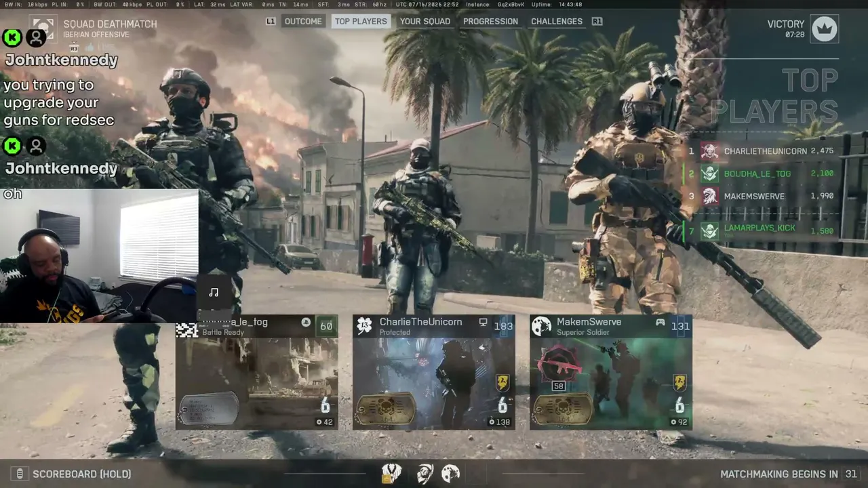Click the 'MATCHMAKING BEGINS IN' countdown text
868x488 pixels.
pyautogui.click(x=779, y=474)
